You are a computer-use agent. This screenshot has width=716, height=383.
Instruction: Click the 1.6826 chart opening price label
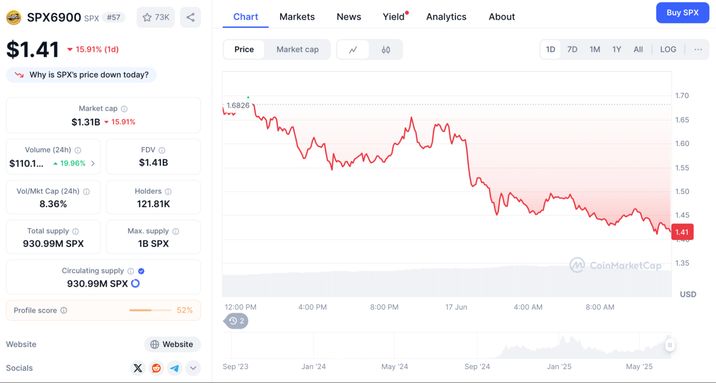(238, 105)
